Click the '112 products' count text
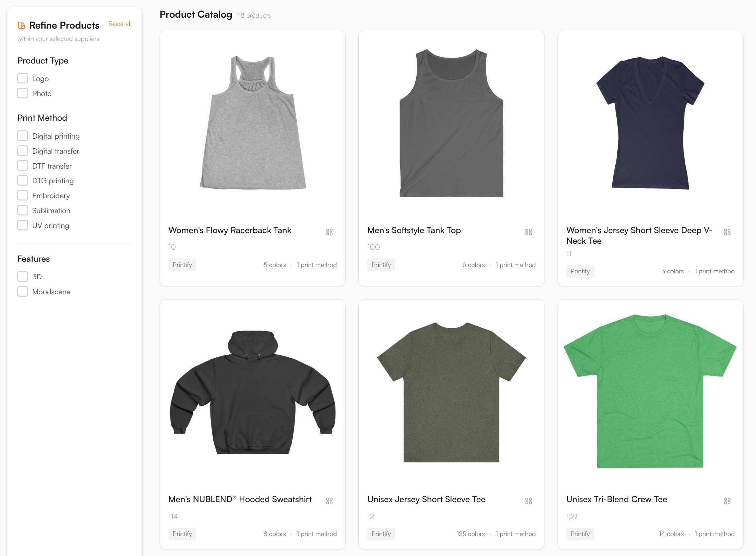The width and height of the screenshot is (756, 556). (253, 16)
